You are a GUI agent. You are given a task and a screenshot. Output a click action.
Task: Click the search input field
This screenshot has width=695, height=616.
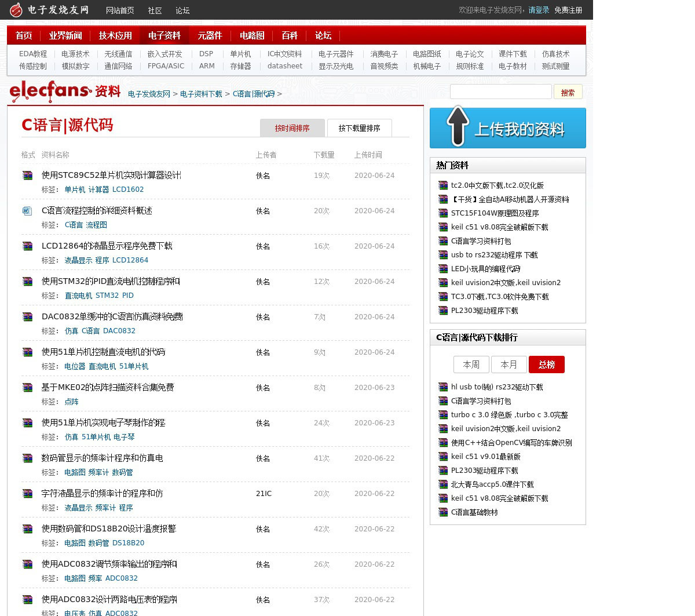(x=501, y=92)
